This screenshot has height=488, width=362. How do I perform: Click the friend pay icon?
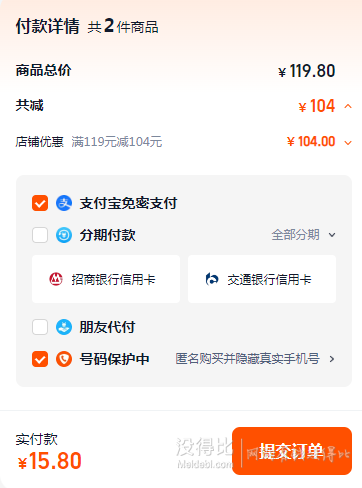coord(64,327)
